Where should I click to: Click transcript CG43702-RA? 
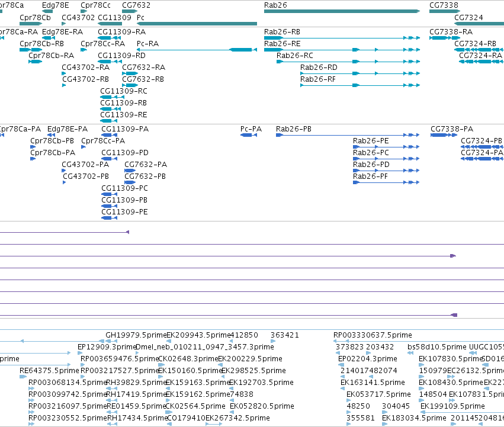[85, 68]
